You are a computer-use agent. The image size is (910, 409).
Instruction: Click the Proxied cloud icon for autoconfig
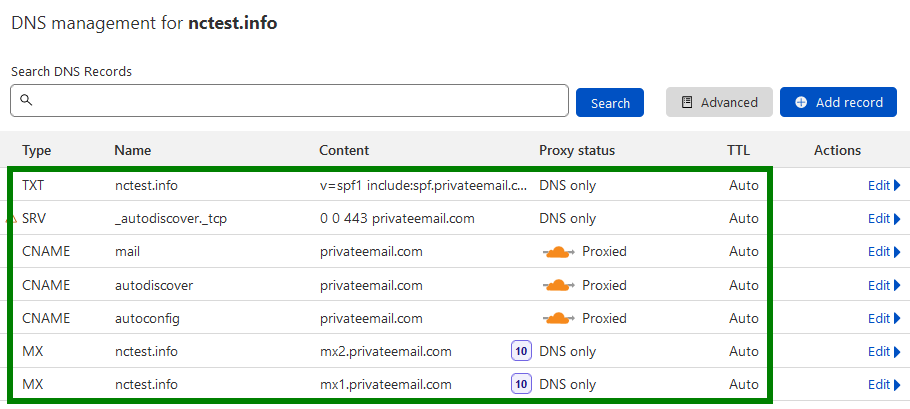558,318
